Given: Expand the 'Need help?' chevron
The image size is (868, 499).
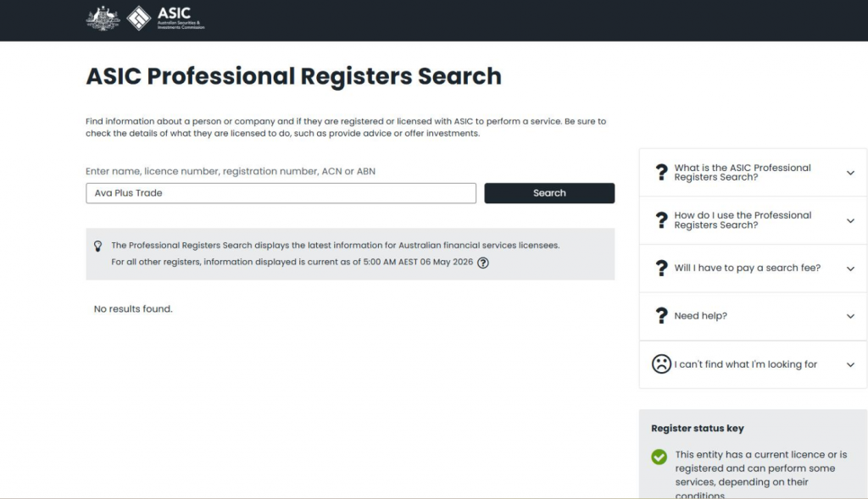Looking at the screenshot, I should coord(850,317).
